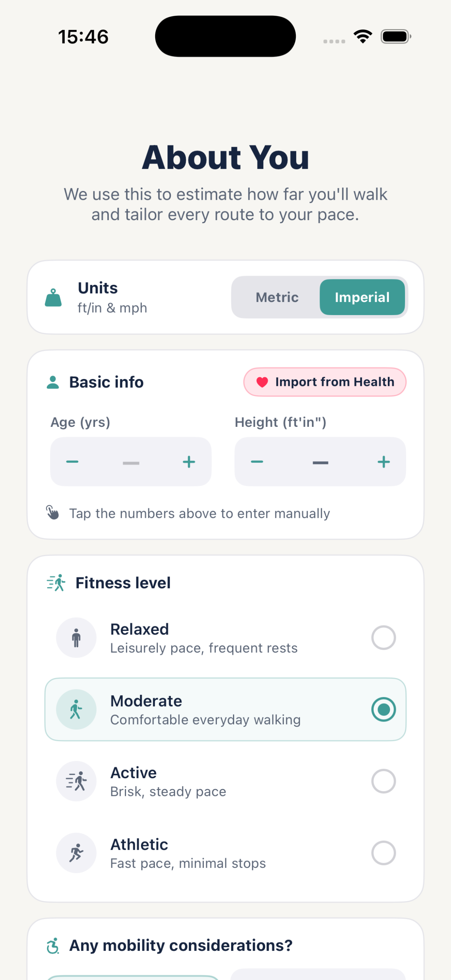Image resolution: width=451 pixels, height=980 pixels.
Task: Select the Active radio button
Action: click(x=384, y=781)
